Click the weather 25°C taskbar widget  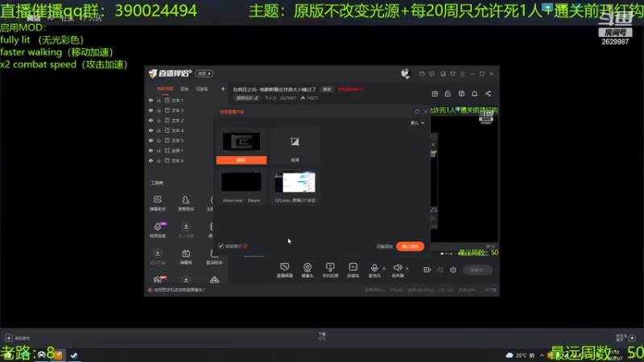pos(521,355)
